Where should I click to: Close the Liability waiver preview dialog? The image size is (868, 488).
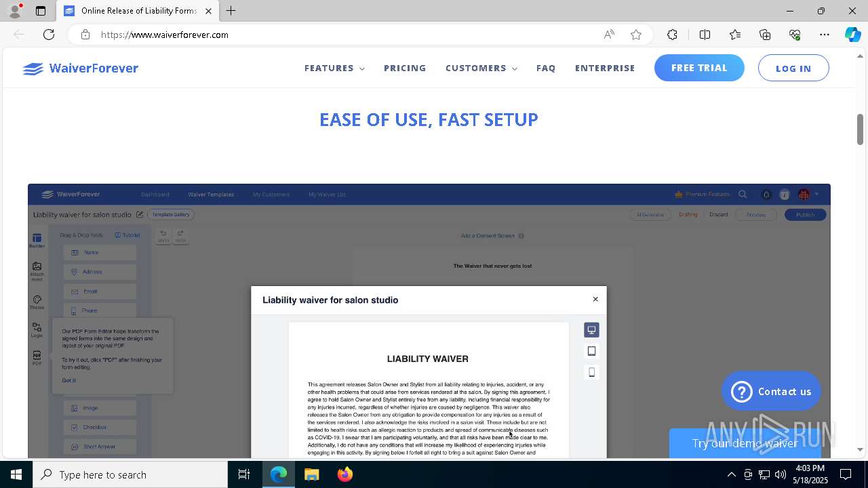(x=595, y=299)
